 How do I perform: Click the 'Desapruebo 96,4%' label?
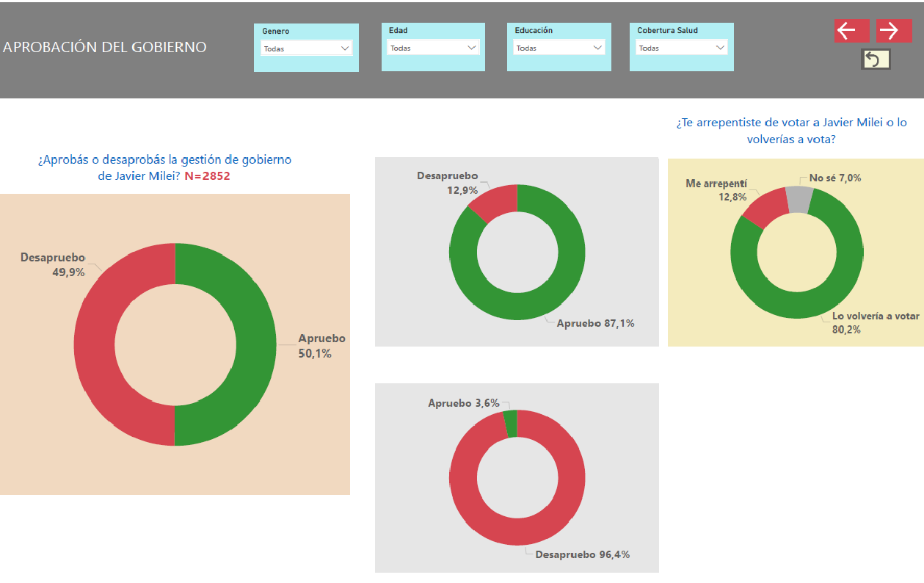click(582, 554)
